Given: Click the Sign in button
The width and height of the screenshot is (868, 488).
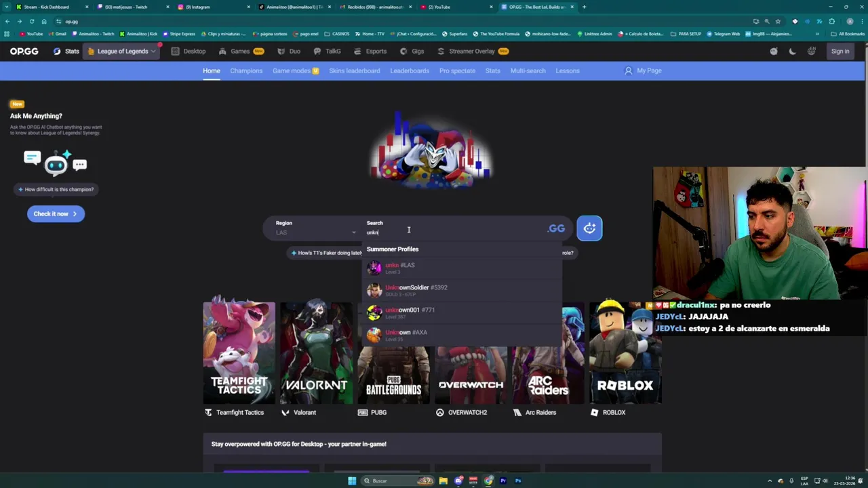Looking at the screenshot, I should point(840,51).
